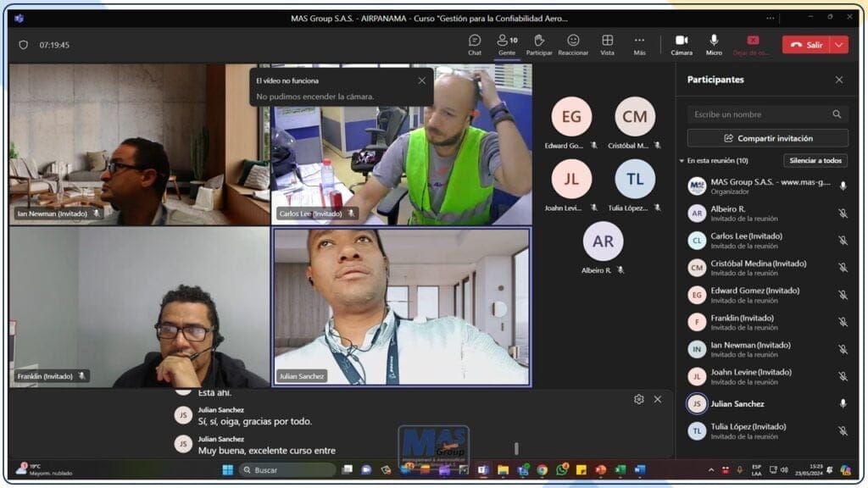Close the 'El vídeo no funciona' notification
This screenshot has height=488, width=868.
(422, 80)
